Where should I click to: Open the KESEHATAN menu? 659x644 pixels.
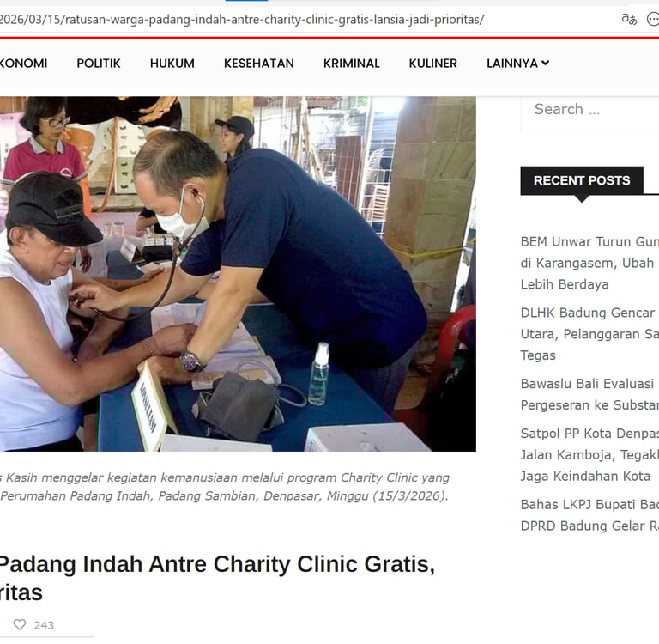[259, 63]
